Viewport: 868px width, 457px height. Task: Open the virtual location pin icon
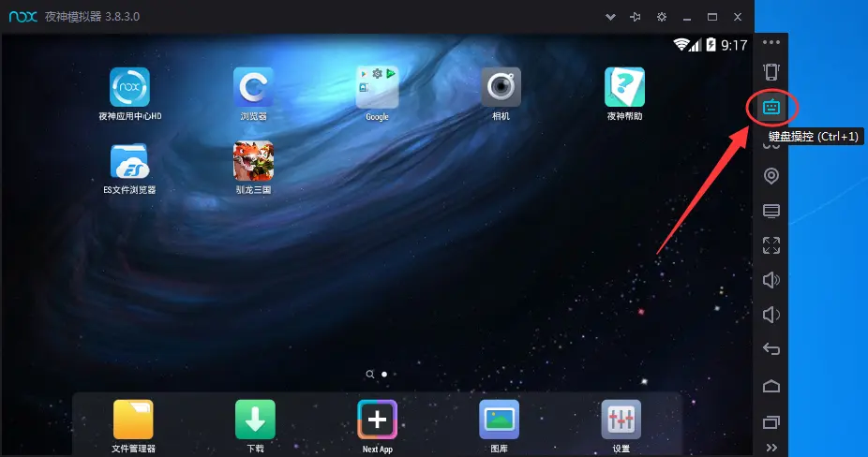(771, 176)
